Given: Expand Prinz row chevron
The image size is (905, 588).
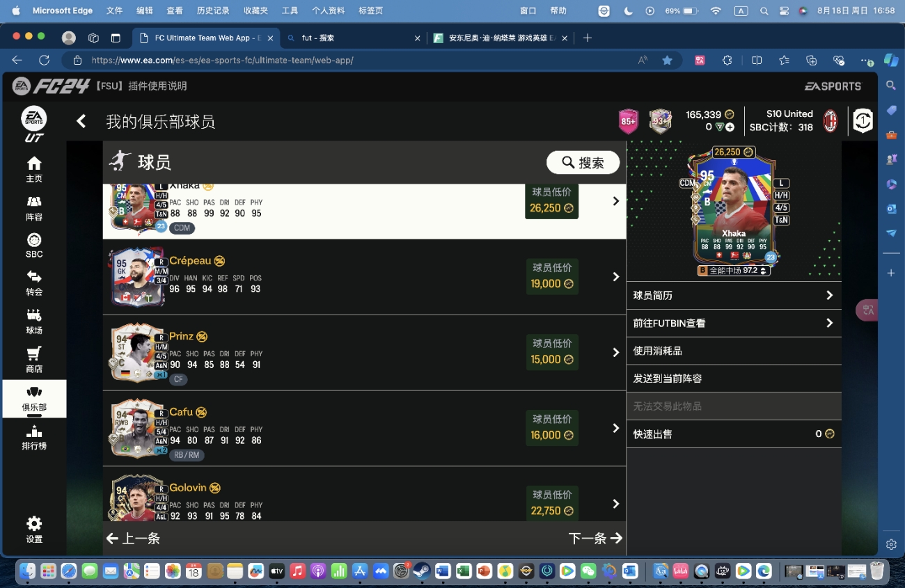Looking at the screenshot, I should pyautogui.click(x=615, y=353).
